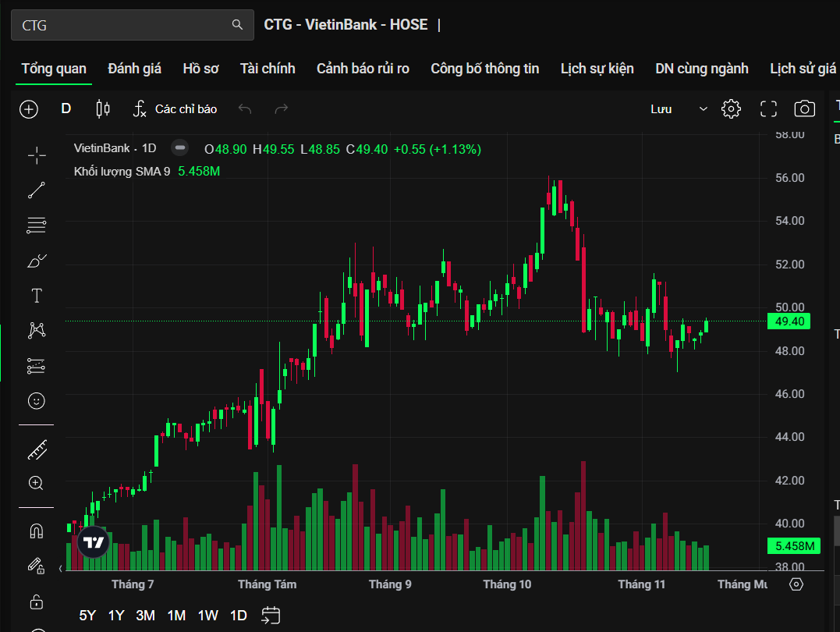
Task: Click the Các chỉ báo indicators button
Action: point(175,109)
